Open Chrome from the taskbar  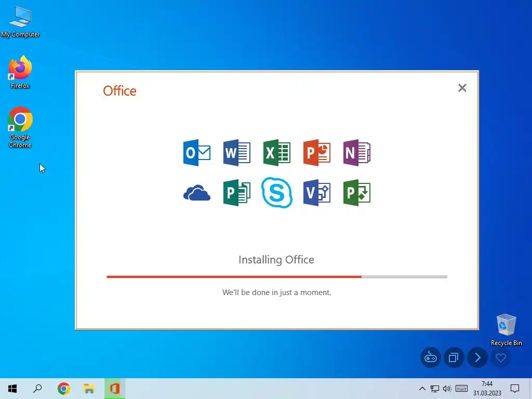64,389
